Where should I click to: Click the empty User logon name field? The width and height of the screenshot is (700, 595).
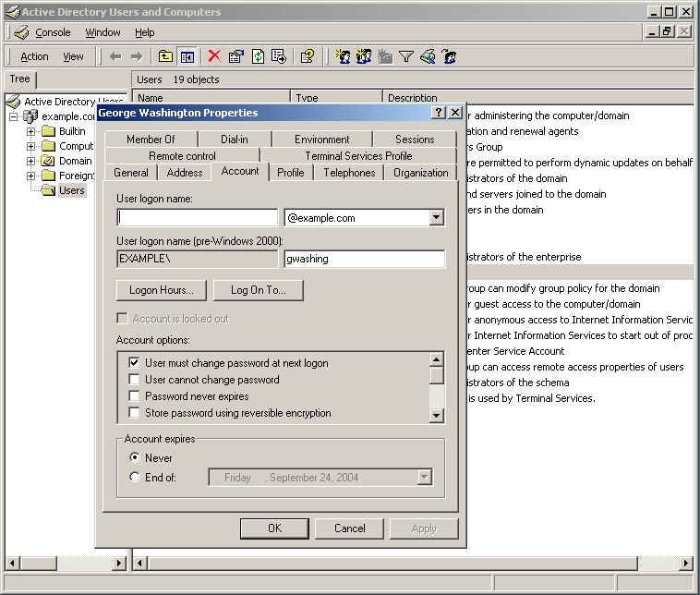(198, 217)
